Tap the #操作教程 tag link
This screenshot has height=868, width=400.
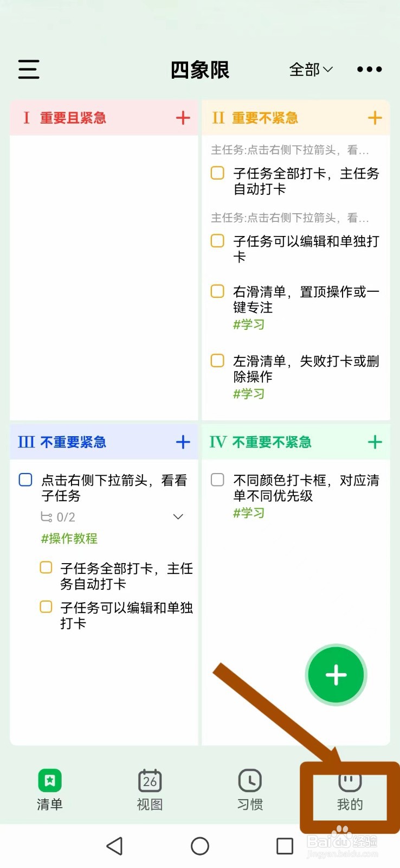(x=69, y=538)
